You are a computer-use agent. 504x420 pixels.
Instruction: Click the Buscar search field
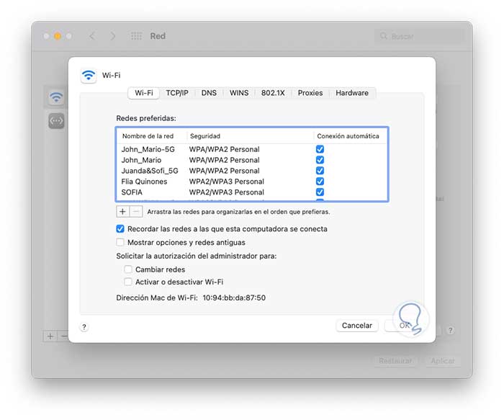(420, 36)
